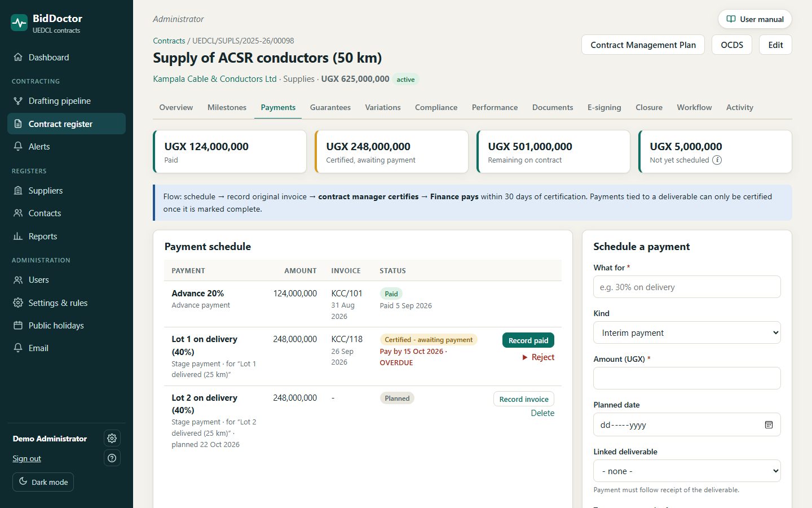Image resolution: width=812 pixels, height=508 pixels.
Task: Click the Alerts bell icon
Action: pos(18,146)
